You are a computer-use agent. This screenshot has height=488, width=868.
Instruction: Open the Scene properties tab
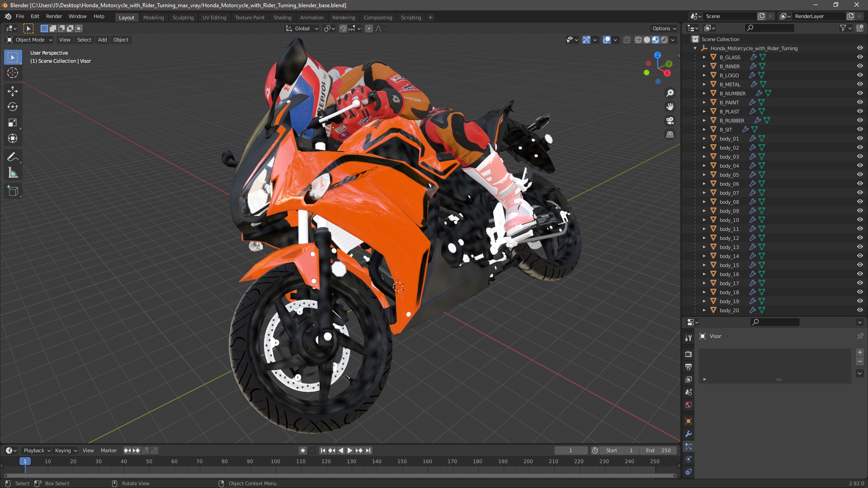point(689,392)
